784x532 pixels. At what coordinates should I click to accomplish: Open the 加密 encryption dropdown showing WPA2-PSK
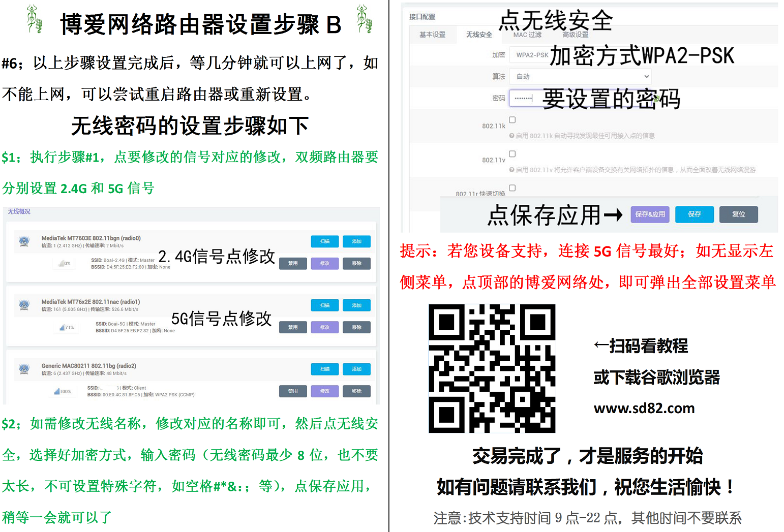[531, 55]
